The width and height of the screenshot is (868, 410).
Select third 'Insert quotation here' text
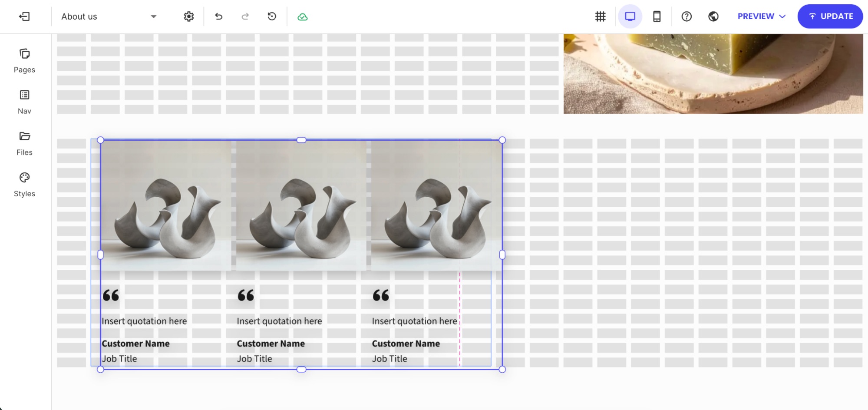point(414,321)
